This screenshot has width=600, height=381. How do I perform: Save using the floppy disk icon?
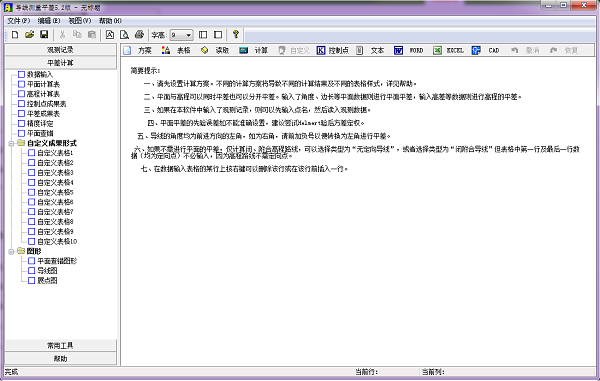click(44, 35)
